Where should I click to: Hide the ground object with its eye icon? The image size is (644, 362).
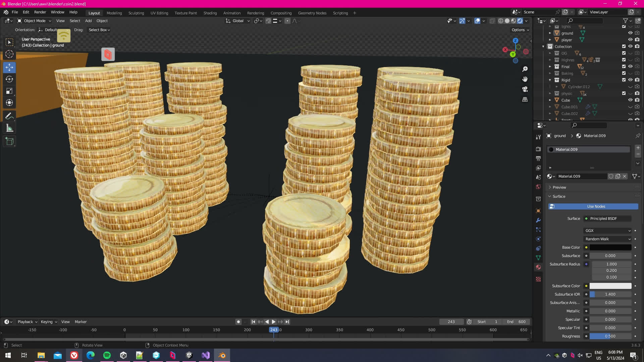click(x=630, y=33)
